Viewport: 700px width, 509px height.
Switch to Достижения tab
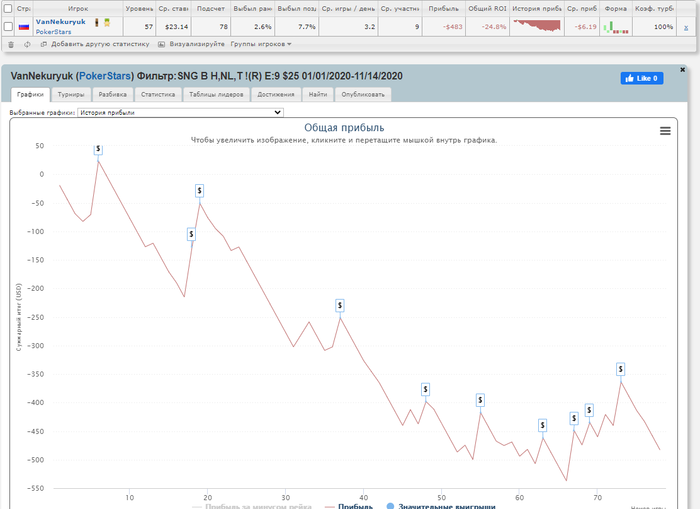(276, 94)
